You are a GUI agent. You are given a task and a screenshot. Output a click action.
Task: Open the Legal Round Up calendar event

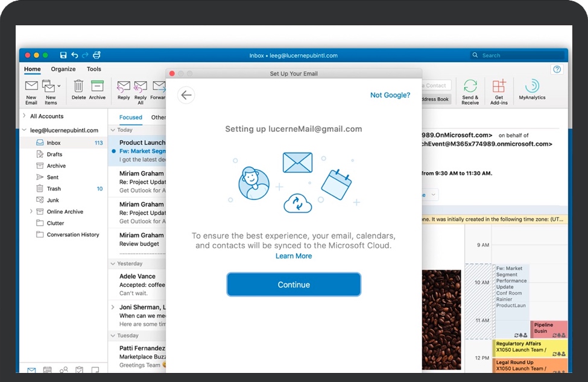(530, 366)
